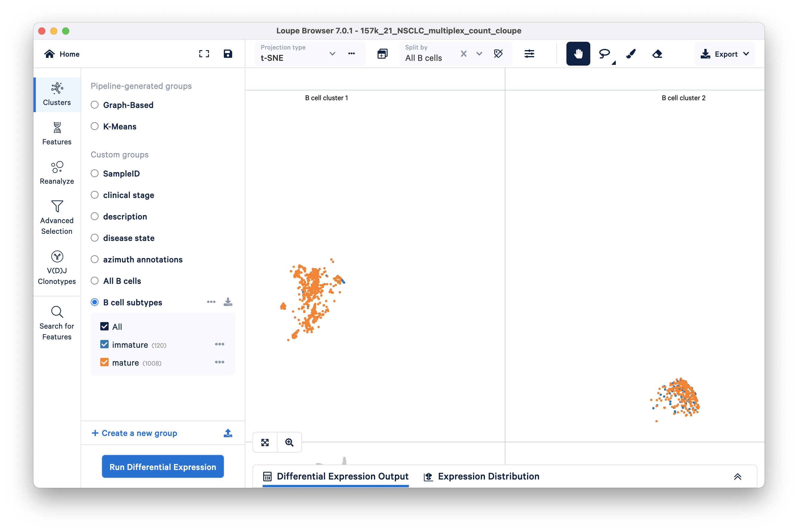798x532 pixels.
Task: Open the Clusters sidebar panel
Action: tap(57, 94)
